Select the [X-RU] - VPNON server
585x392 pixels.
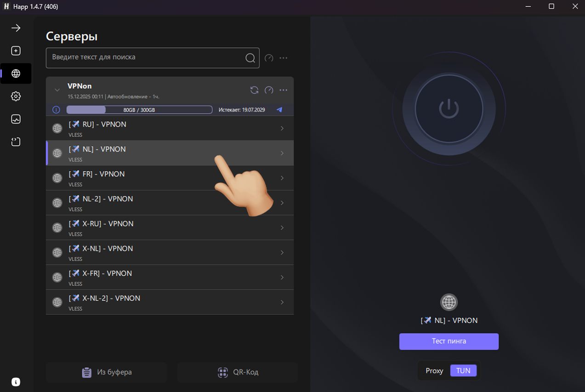pos(170,227)
